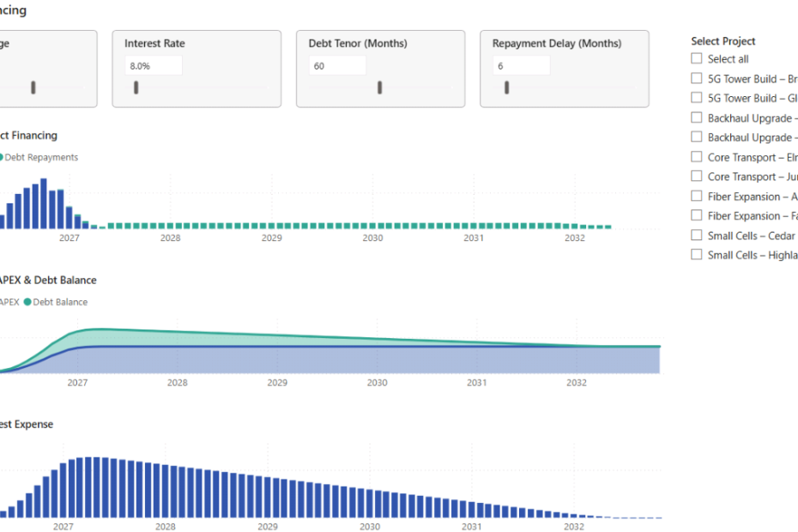This screenshot has height=532, width=798.
Task: Select the Core Transport – Elm project
Action: pyautogui.click(x=696, y=156)
